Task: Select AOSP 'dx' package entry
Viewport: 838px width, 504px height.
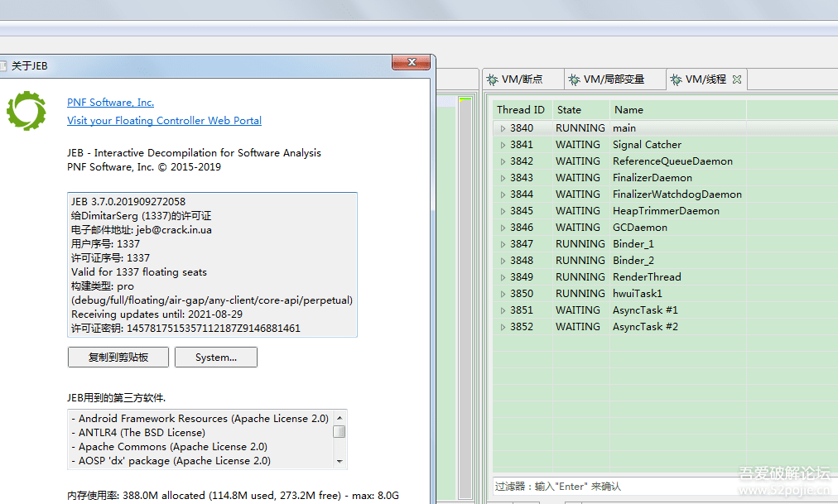Action: 171,461
